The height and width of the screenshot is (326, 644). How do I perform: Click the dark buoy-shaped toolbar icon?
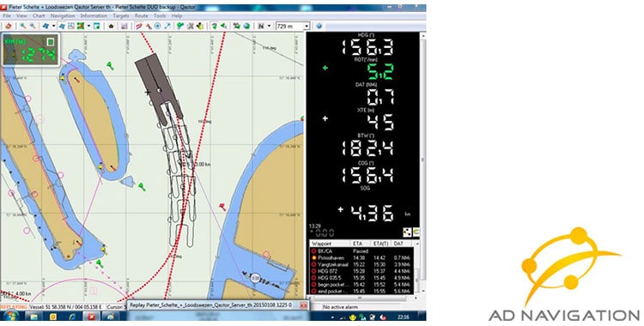[x=112, y=26]
